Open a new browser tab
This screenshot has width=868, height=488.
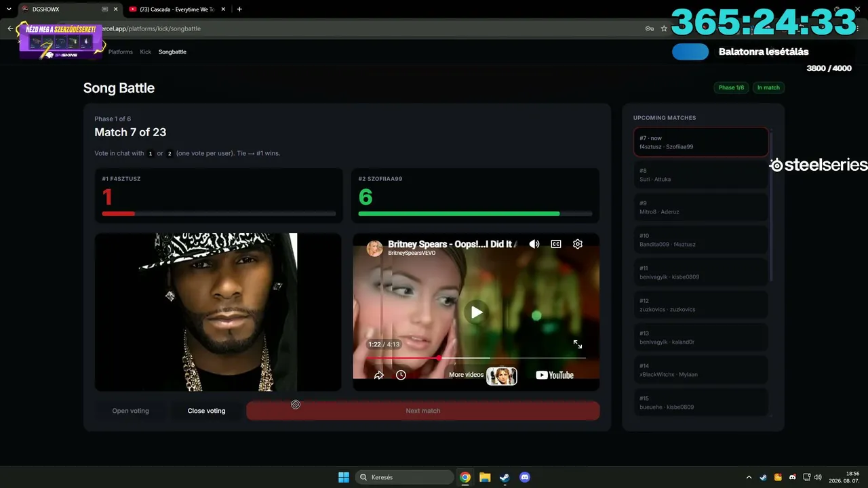pos(239,9)
